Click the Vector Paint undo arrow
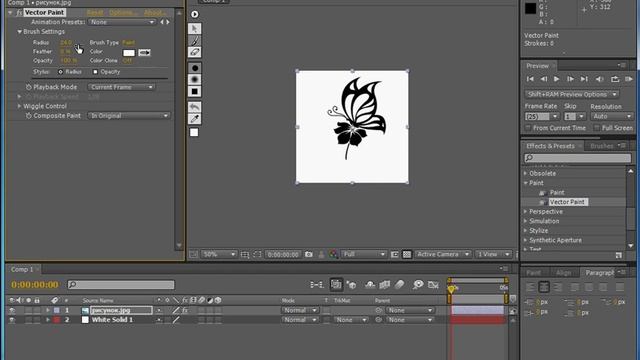This screenshot has height=360, width=640. point(195,107)
